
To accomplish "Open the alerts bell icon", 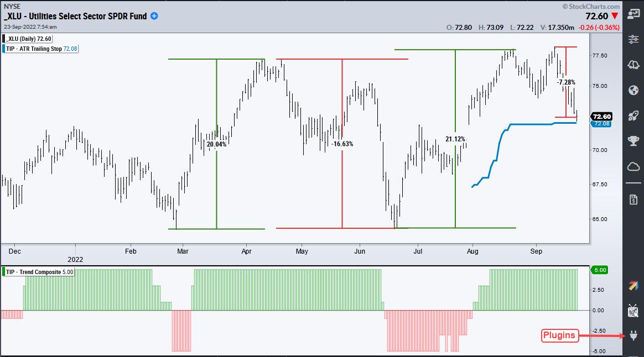I will pyautogui.click(x=633, y=65).
